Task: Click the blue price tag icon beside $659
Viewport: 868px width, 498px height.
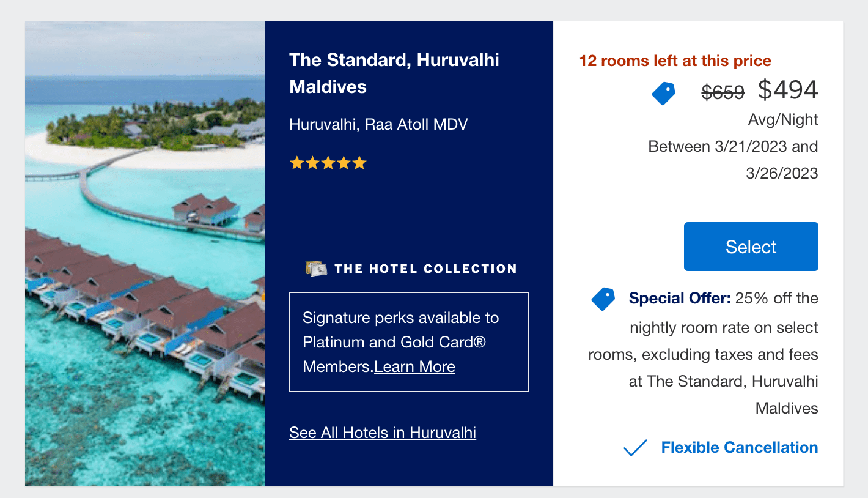Action: [664, 93]
